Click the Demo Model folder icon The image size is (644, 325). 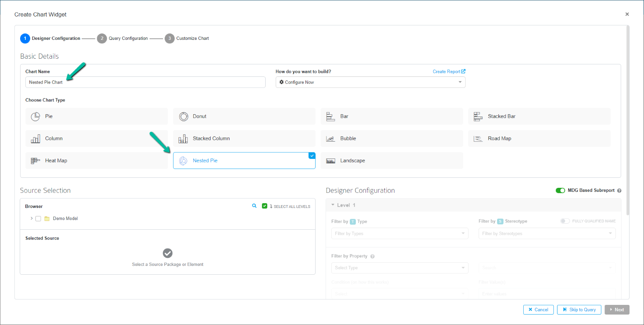[x=47, y=218]
